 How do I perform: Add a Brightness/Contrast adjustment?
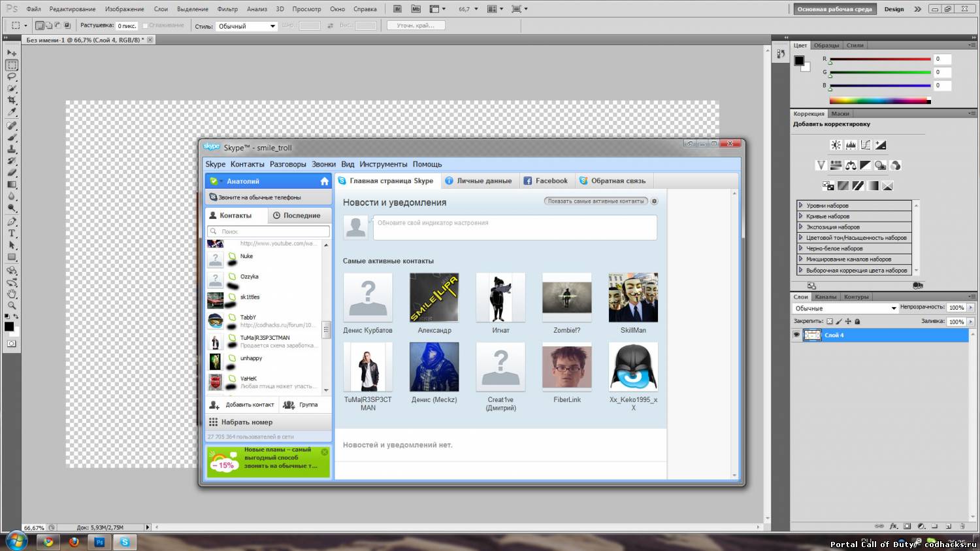pyautogui.click(x=836, y=145)
